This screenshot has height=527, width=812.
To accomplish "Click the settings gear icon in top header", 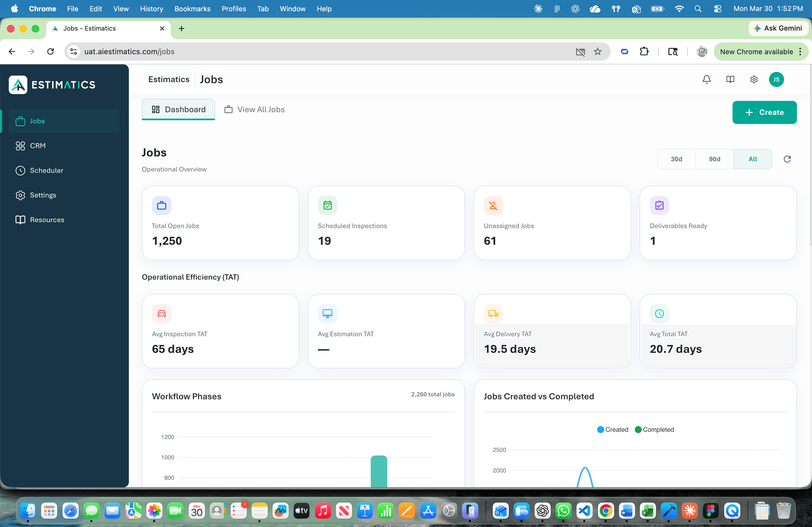I will (754, 79).
